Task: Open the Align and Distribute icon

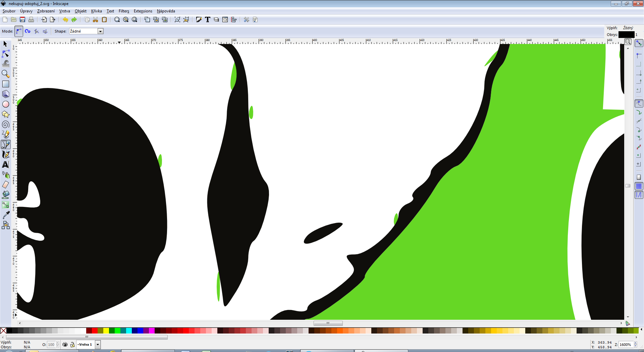Action: (234, 19)
